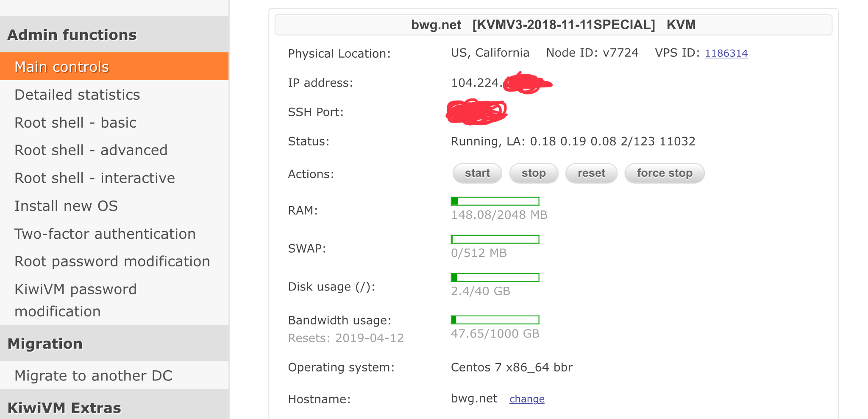Open Detailed statistics page

(x=77, y=95)
